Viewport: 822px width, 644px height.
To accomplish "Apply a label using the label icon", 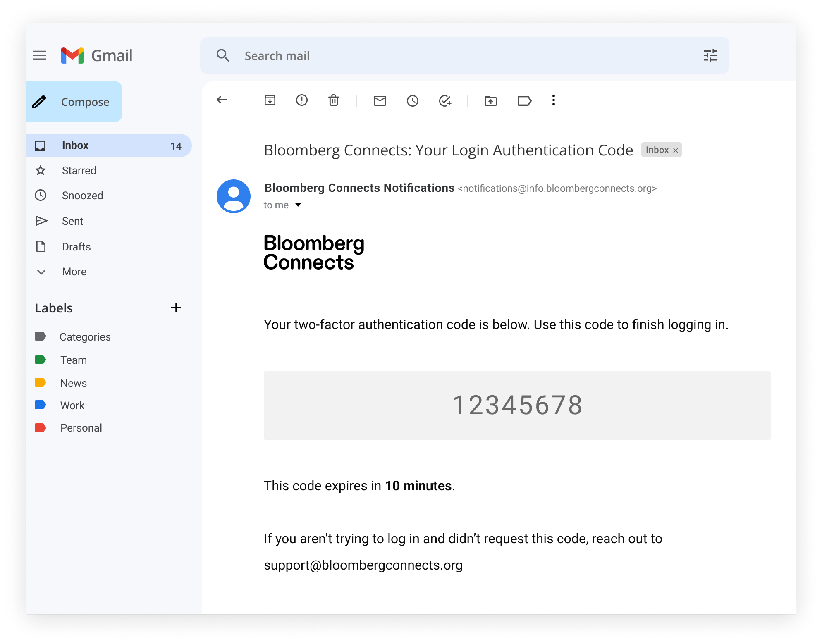I will [x=525, y=100].
